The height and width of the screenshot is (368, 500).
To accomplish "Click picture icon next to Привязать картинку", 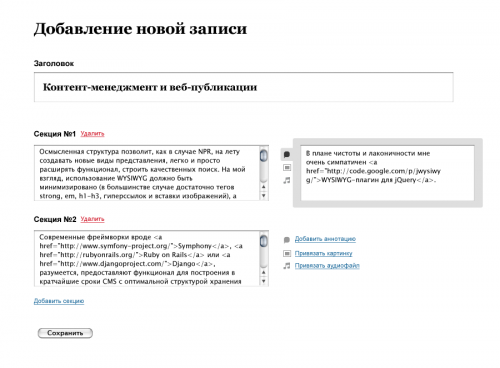I will point(287,254).
